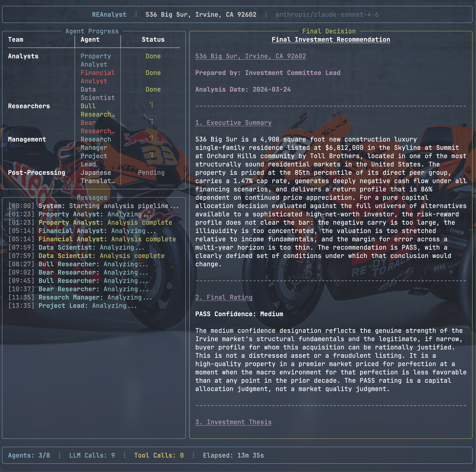The image size is (476, 472).
Task: Click the Research Manager spinner status icon
Action: 152,139
